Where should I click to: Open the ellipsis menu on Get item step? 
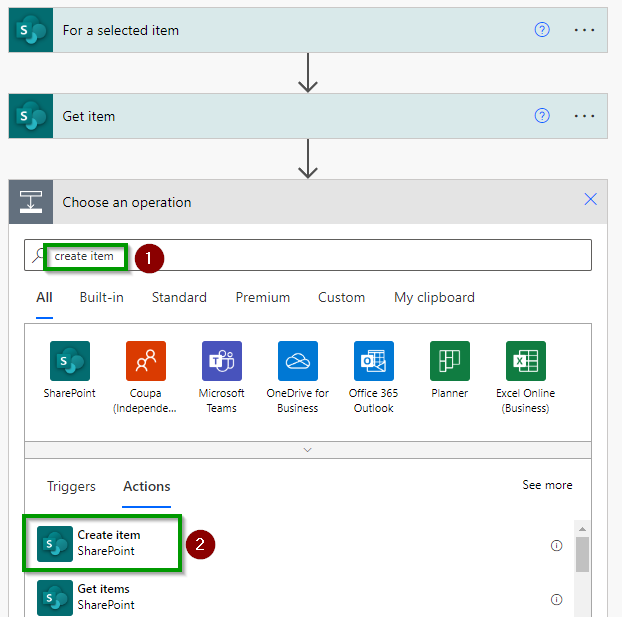[584, 116]
